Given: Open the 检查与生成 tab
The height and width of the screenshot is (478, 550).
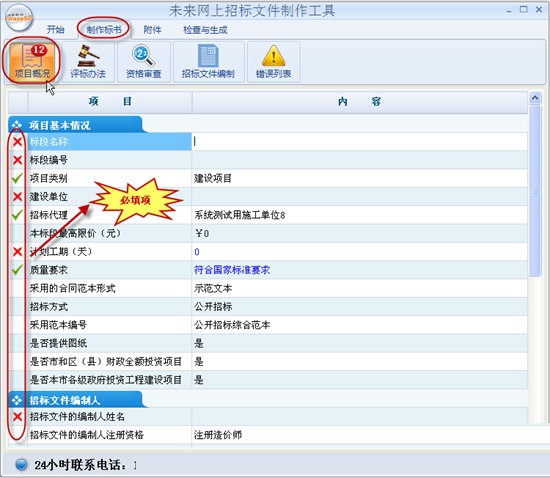Looking at the screenshot, I should point(206,30).
